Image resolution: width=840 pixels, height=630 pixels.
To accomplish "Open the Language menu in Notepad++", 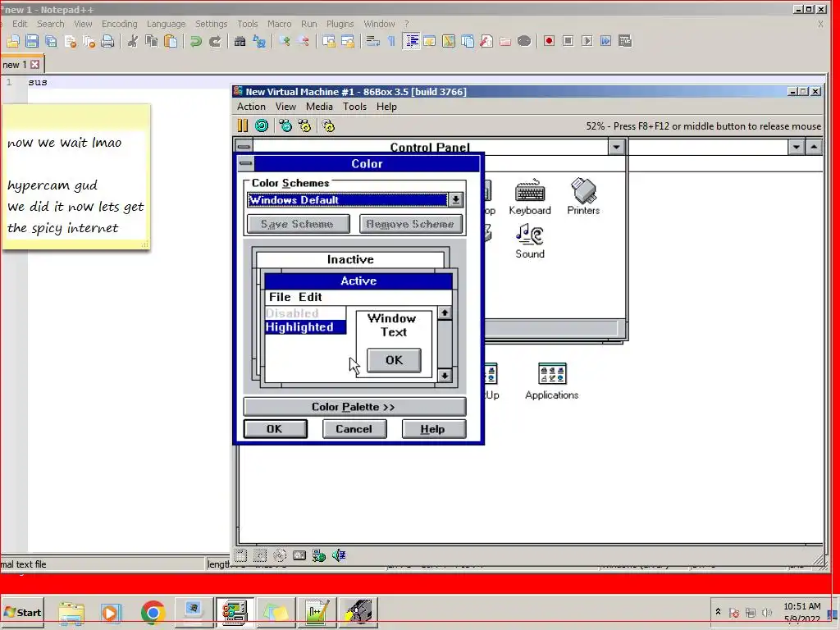I will pos(166,24).
